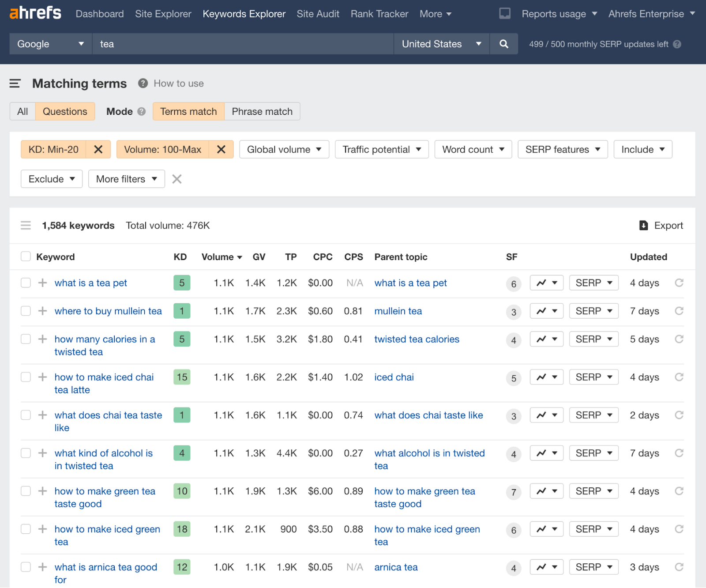Check the select-all keywords checkbox

point(26,256)
